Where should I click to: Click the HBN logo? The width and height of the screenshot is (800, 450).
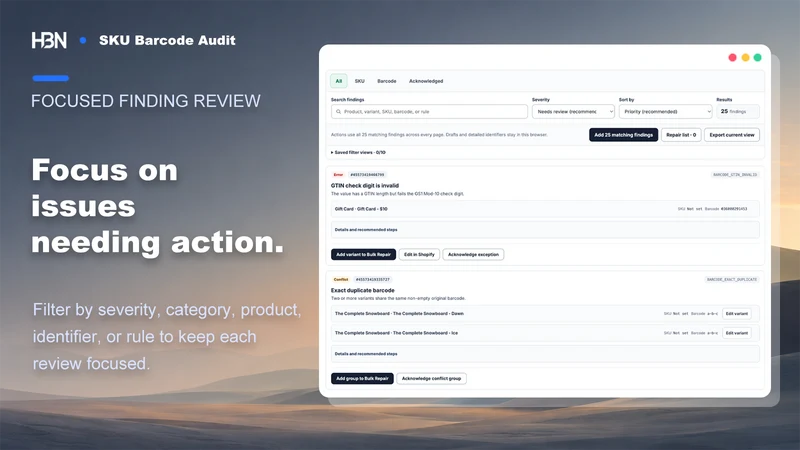coord(49,40)
